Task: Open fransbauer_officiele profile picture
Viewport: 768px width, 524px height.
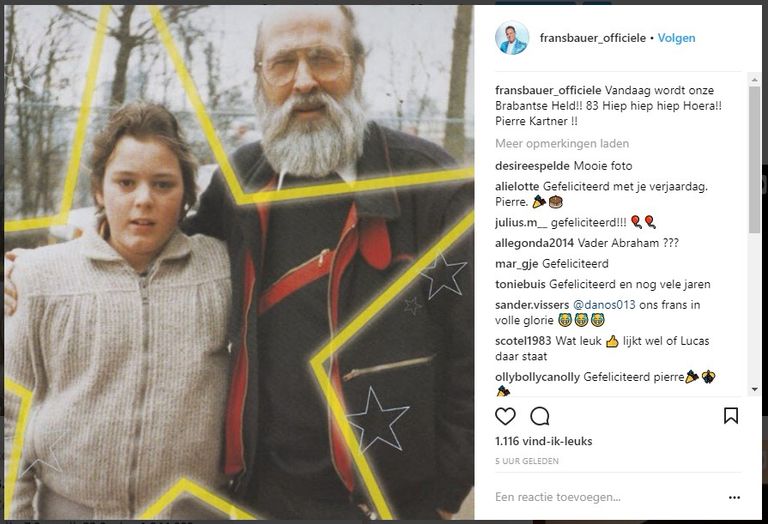Action: tap(512, 38)
